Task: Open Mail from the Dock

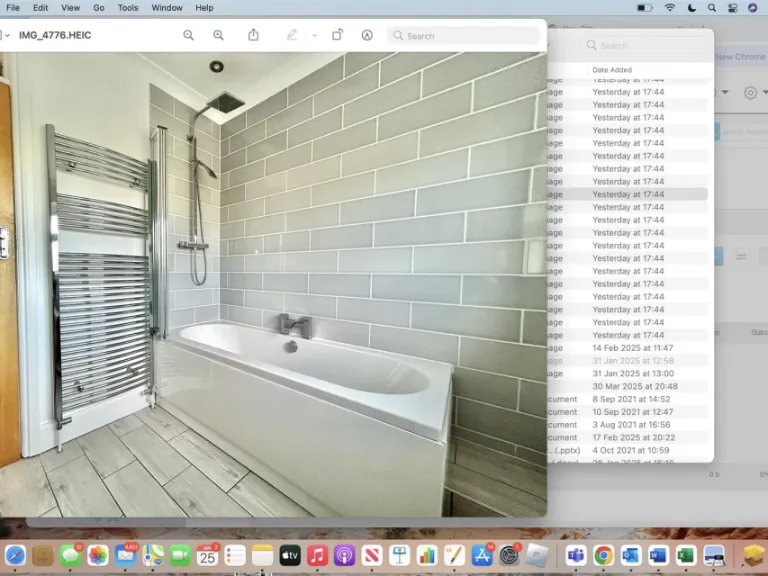Action: tap(125, 555)
